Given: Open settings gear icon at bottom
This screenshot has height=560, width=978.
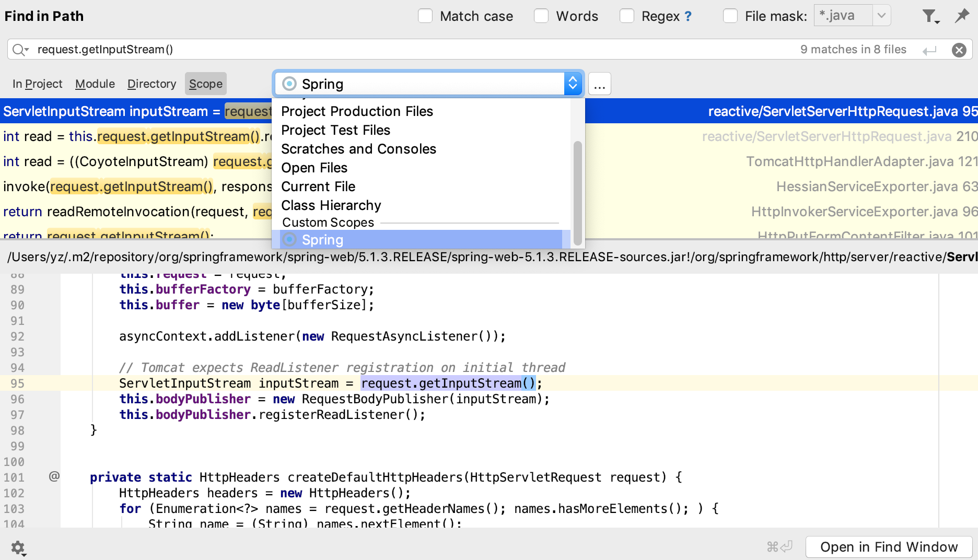Looking at the screenshot, I should click(x=18, y=547).
